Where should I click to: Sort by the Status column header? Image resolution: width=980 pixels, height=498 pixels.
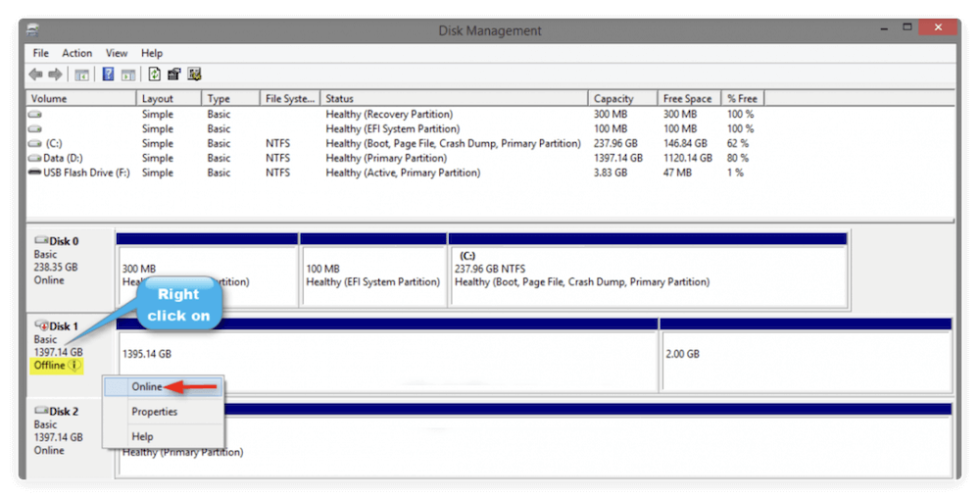455,99
